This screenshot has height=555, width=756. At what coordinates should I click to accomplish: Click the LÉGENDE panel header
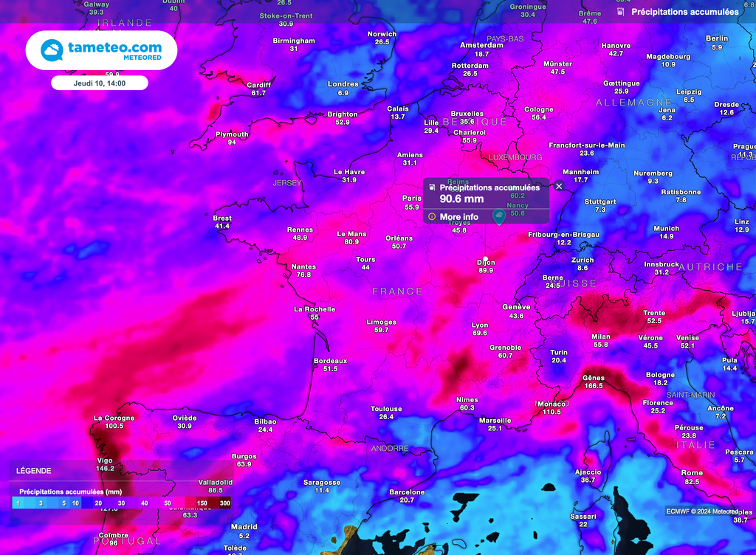[x=35, y=470]
